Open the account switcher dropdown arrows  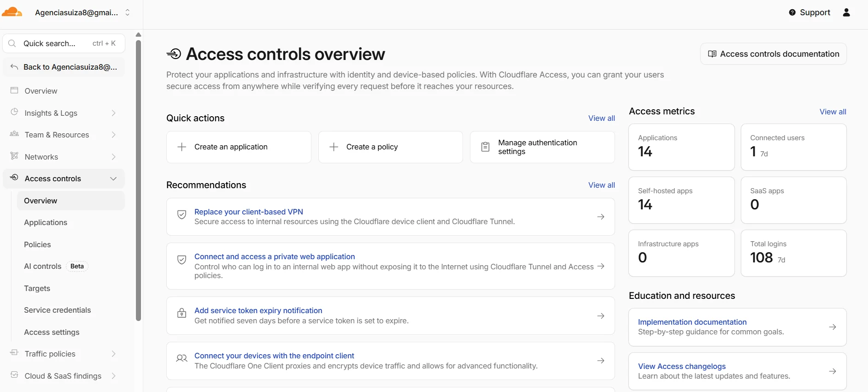(128, 12)
